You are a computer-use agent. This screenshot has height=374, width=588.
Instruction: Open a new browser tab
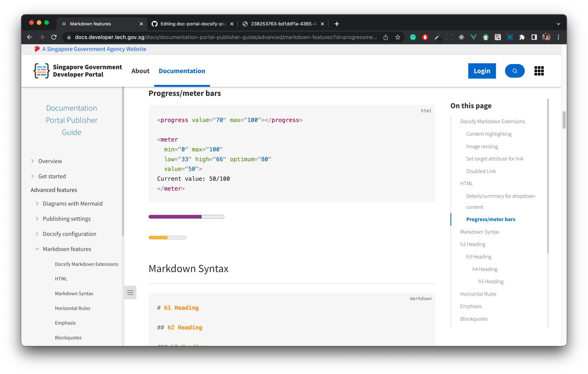(x=337, y=24)
